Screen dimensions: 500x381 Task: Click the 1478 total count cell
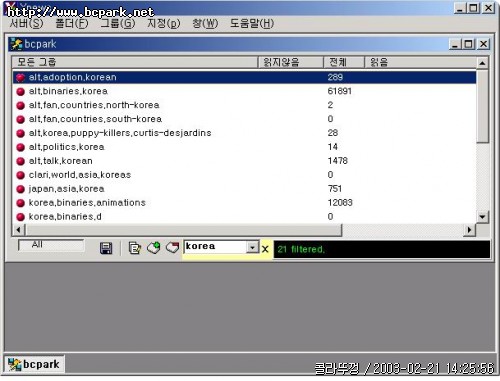pos(337,161)
